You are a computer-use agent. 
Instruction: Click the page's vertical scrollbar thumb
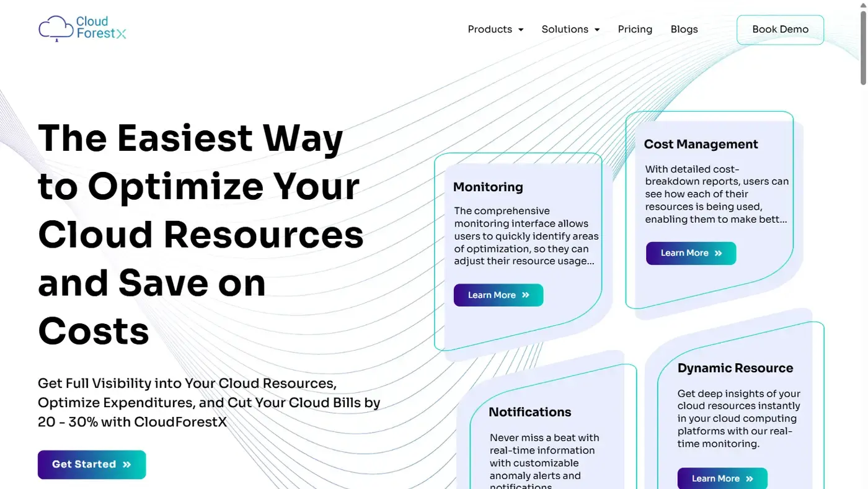pos(863,47)
